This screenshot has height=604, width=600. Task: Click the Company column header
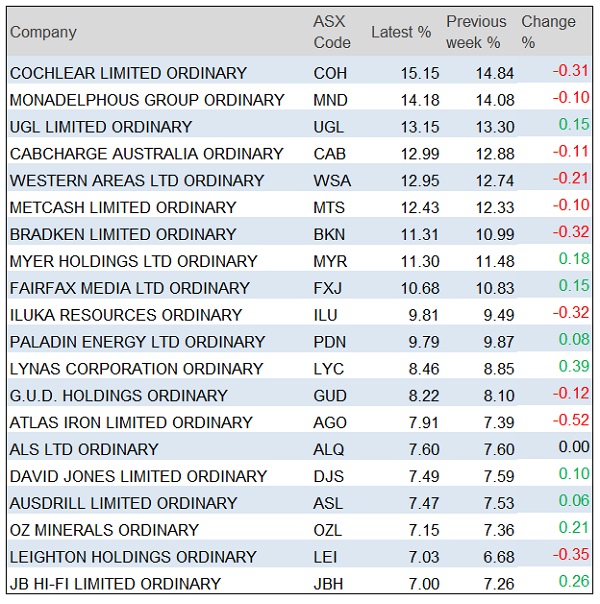[43, 32]
